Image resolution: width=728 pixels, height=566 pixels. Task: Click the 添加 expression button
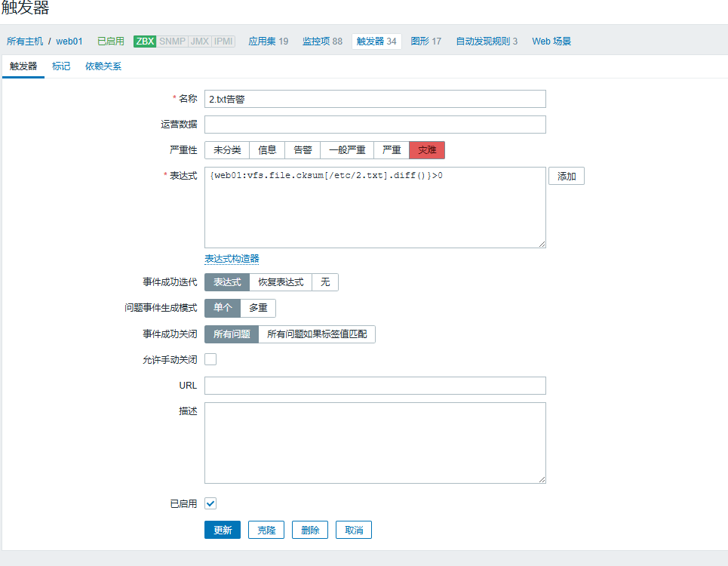point(567,177)
